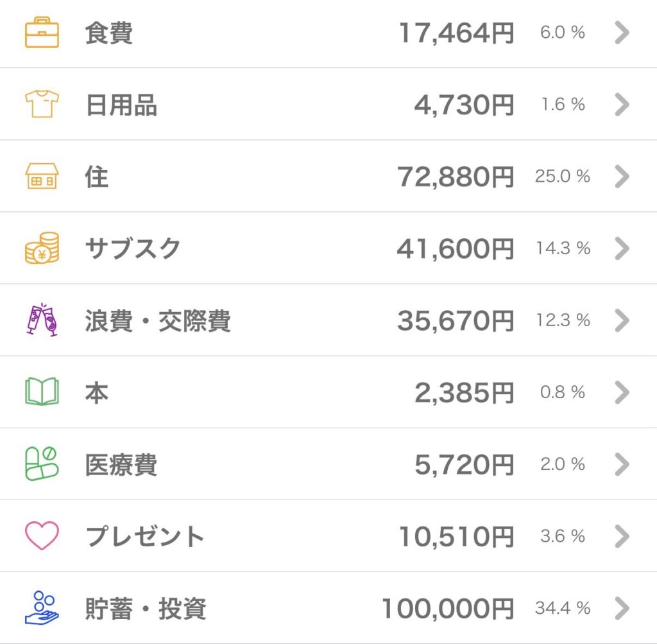657x644 pixels.
Task: Click the toasting glasses icon
Action: [42, 320]
